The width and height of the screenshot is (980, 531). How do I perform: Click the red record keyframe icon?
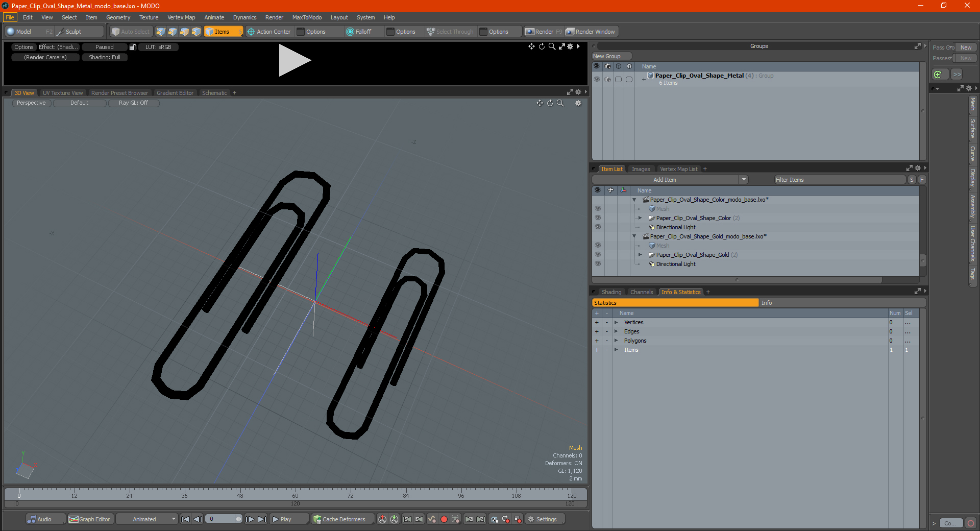pyautogui.click(x=444, y=519)
